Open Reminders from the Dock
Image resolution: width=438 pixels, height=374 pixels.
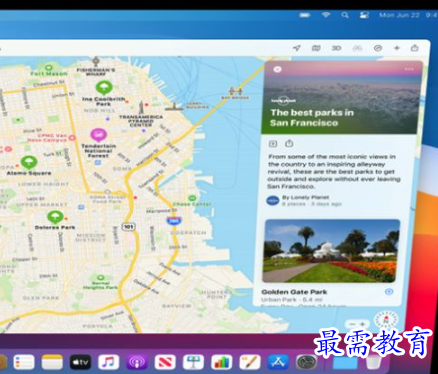coord(24,362)
